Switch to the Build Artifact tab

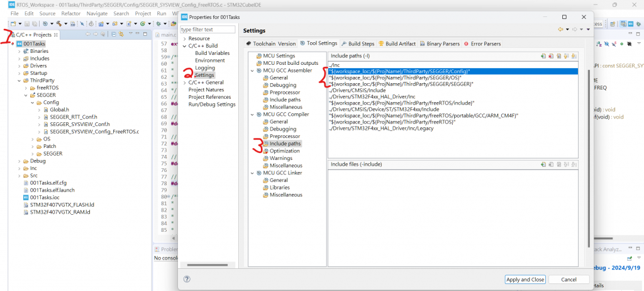397,43
